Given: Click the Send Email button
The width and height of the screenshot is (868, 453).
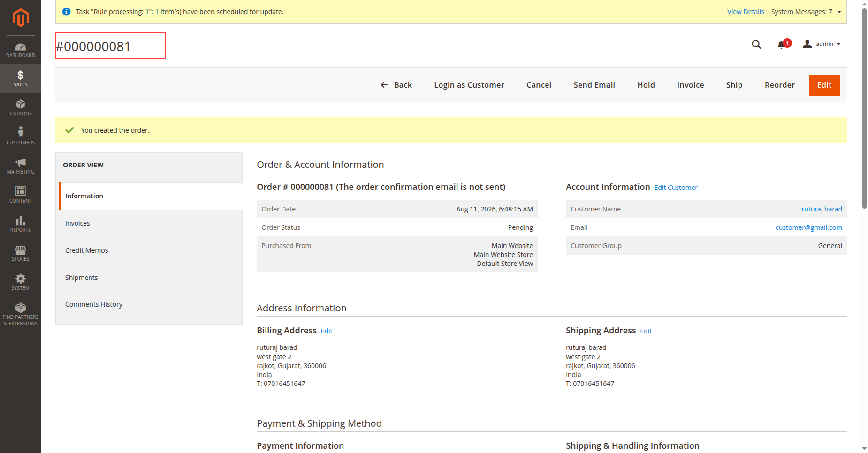Looking at the screenshot, I should click(594, 85).
